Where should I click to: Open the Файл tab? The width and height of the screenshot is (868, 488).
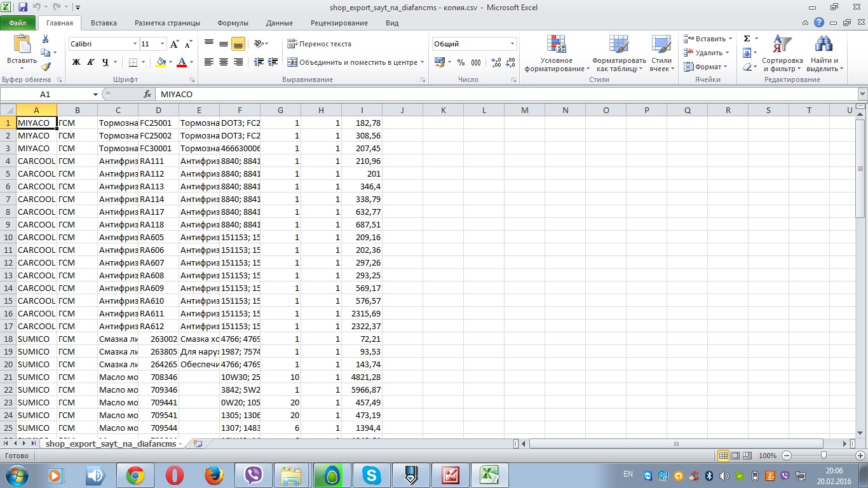18,23
